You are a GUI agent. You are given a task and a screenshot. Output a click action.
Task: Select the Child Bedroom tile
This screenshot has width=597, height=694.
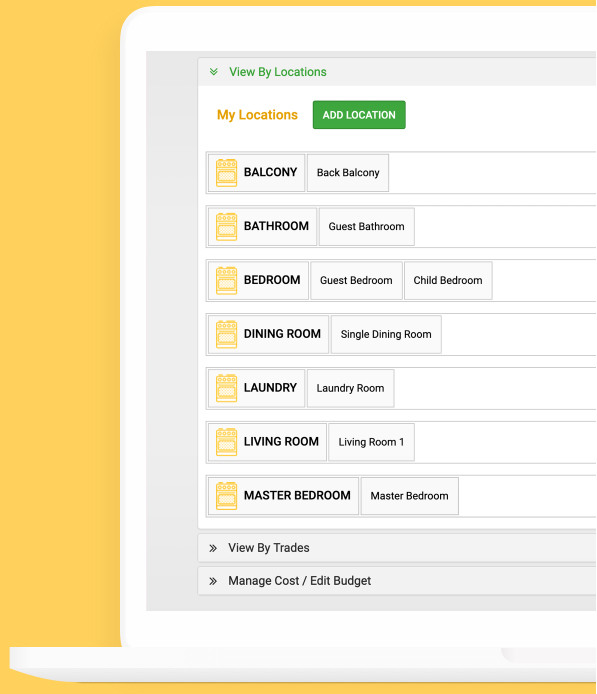(x=448, y=281)
